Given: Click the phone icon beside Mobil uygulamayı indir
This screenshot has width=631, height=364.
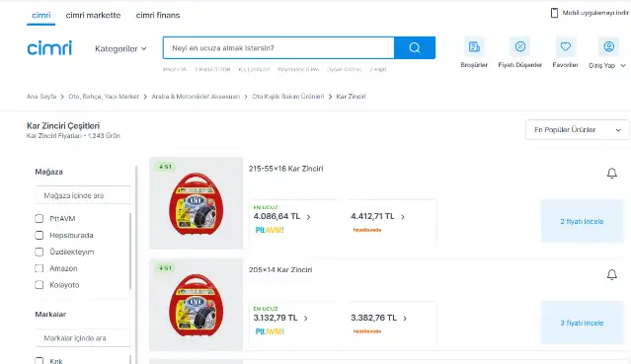Looking at the screenshot, I should click(554, 13).
